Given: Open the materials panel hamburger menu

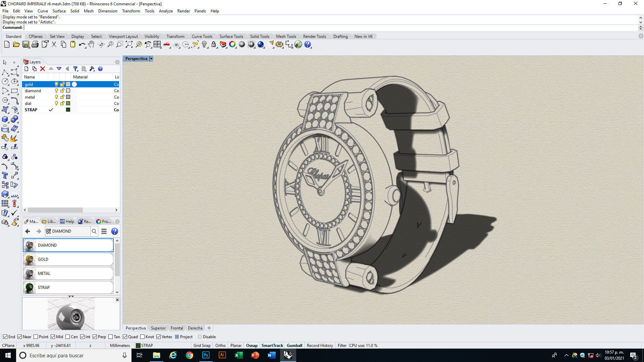Looking at the screenshot, I should (104, 231).
